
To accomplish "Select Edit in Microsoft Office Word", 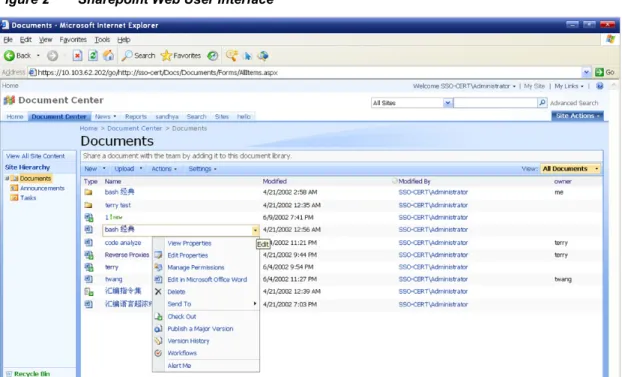I will tap(207, 280).
